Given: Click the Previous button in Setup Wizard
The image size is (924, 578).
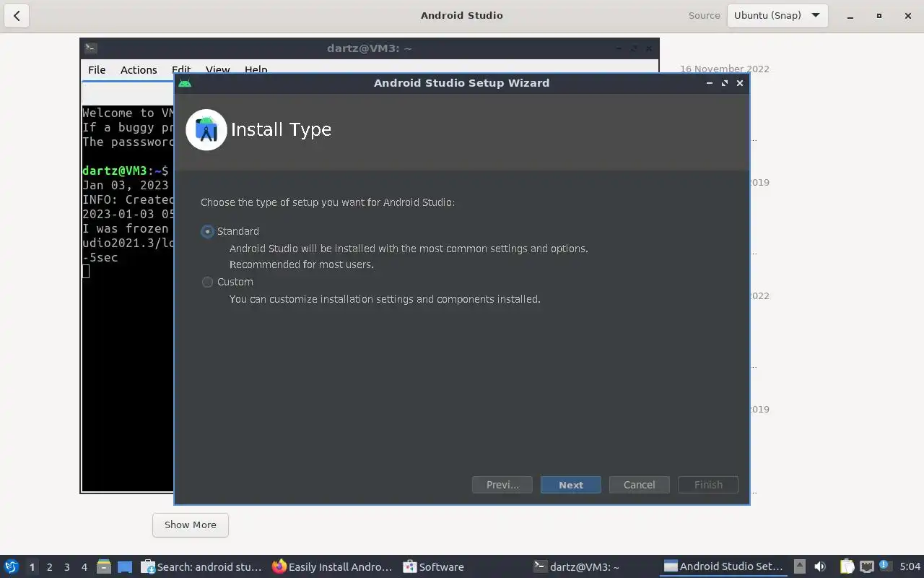Looking at the screenshot, I should point(502,485).
